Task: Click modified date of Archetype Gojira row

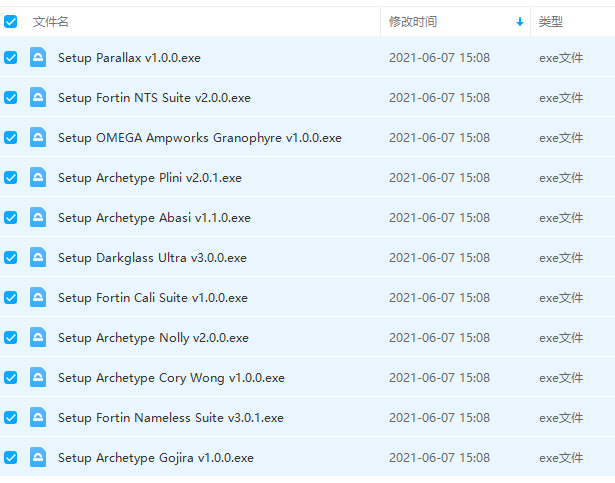Action: [x=439, y=458]
